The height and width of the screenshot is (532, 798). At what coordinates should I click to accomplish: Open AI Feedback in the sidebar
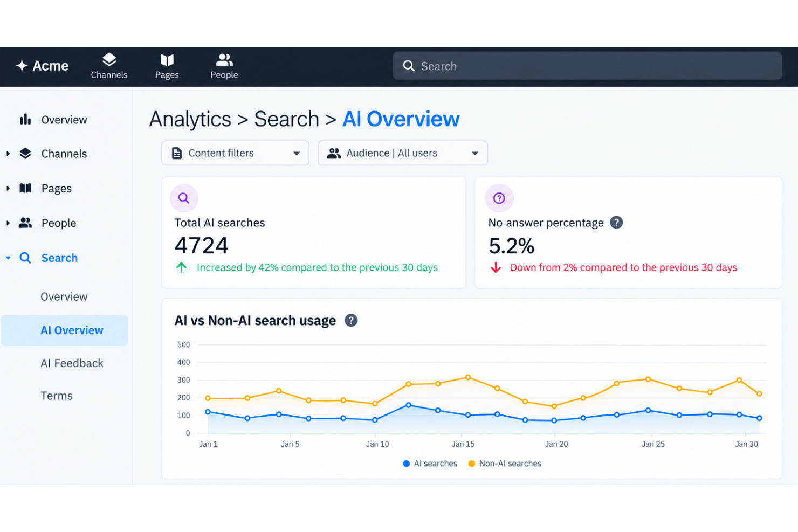tap(72, 363)
